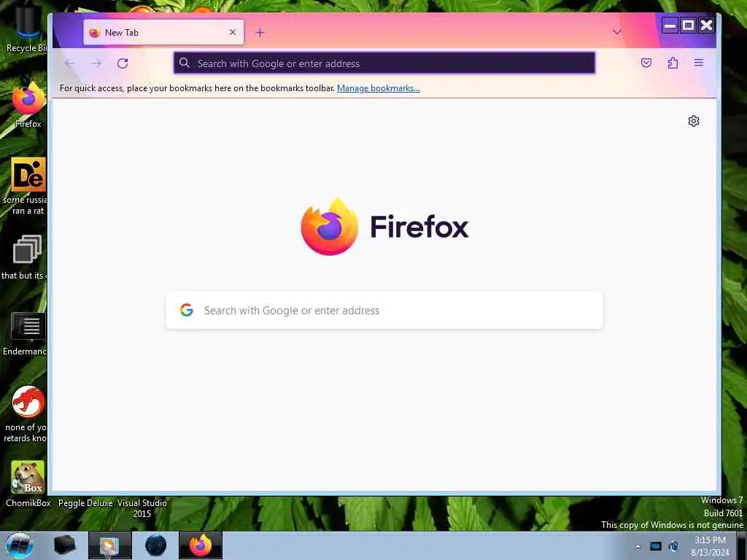The image size is (747, 560).
Task: Click the Google search box on page
Action: coord(384,310)
